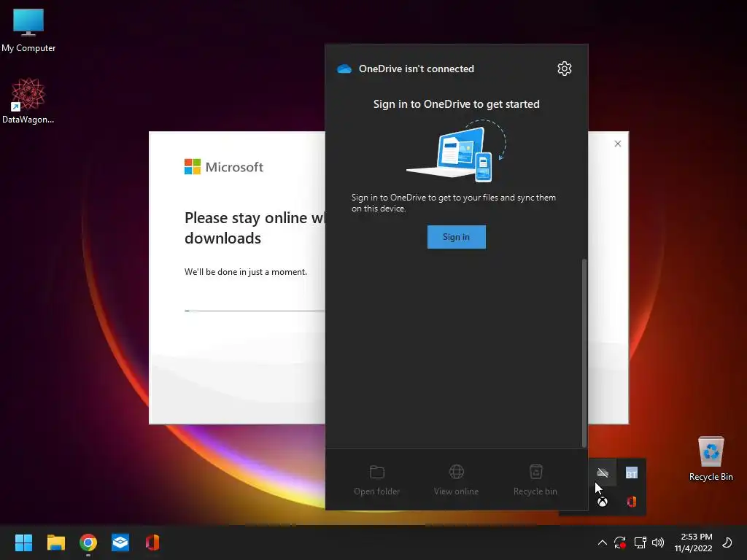Close the Microsoft installer window
Screen dimensions: 747x560
click(617, 144)
